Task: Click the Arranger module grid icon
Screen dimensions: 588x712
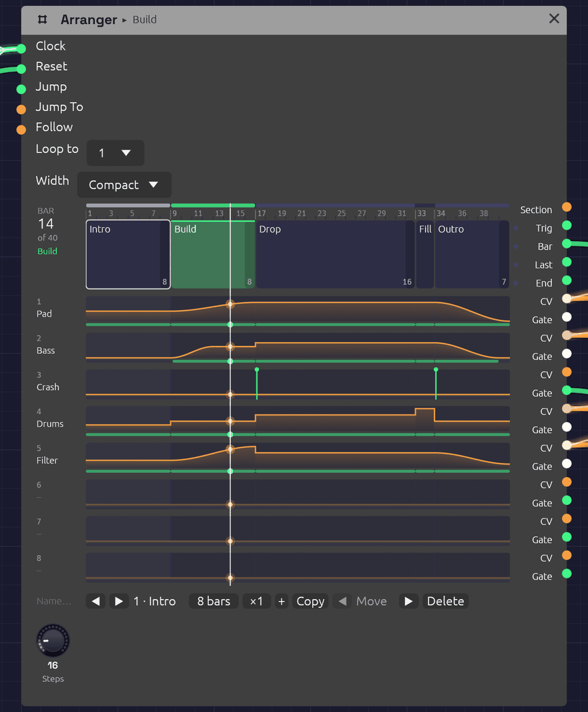Action: 42,19
